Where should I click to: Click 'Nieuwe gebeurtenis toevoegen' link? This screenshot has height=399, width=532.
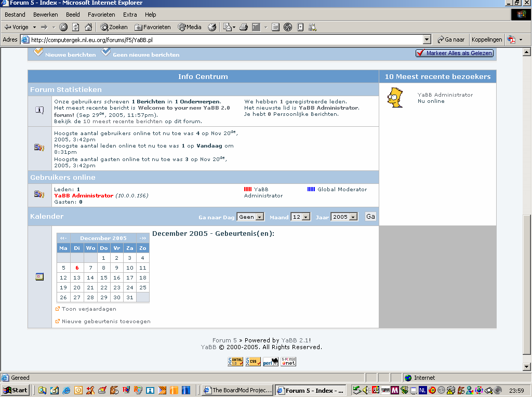106,321
